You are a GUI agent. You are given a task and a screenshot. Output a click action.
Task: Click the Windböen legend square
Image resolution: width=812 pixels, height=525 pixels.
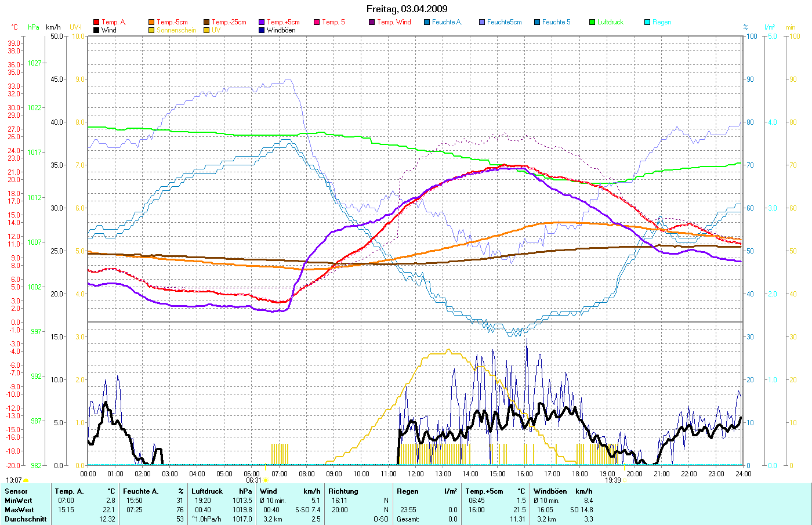[x=262, y=30]
